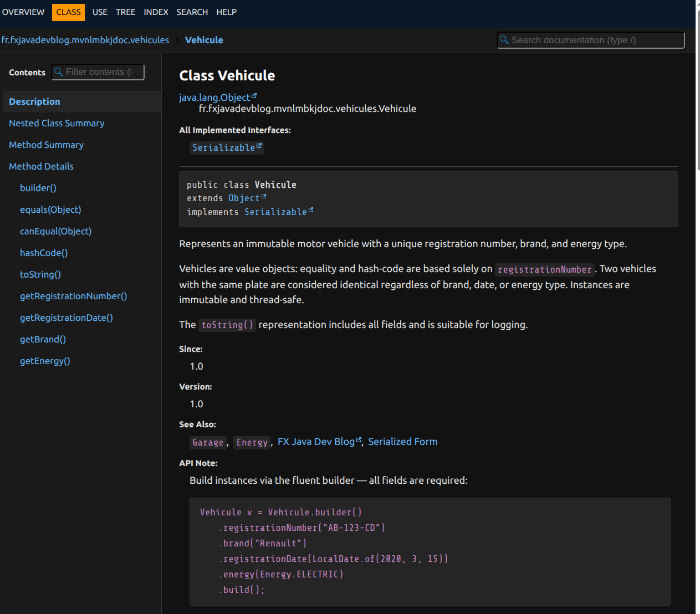Go to equals(Object) in contents
The width and height of the screenshot is (700, 614).
click(x=50, y=209)
